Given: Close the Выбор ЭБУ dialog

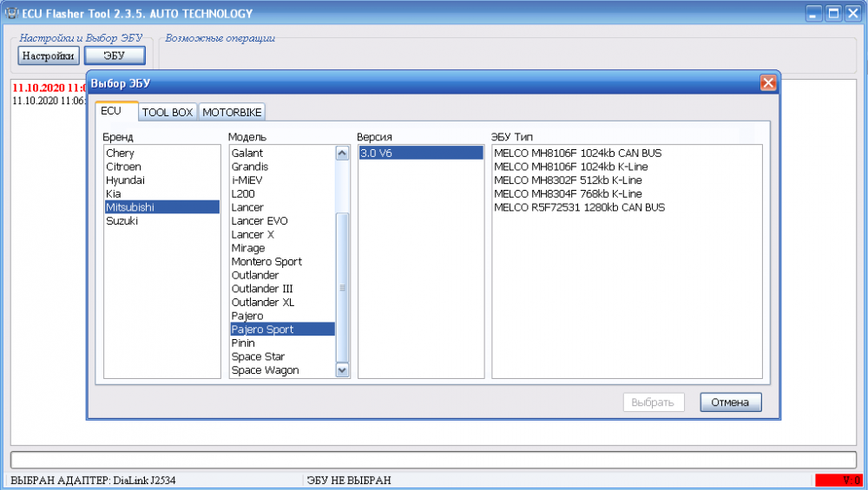Looking at the screenshot, I should (768, 83).
